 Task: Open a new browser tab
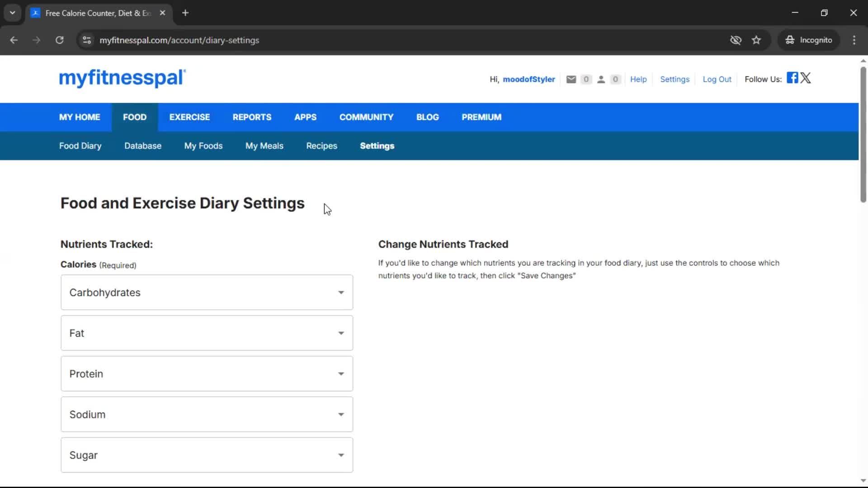pyautogui.click(x=185, y=13)
